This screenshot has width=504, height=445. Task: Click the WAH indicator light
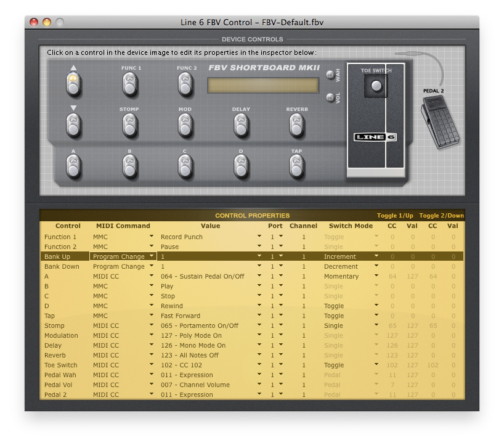click(330, 75)
